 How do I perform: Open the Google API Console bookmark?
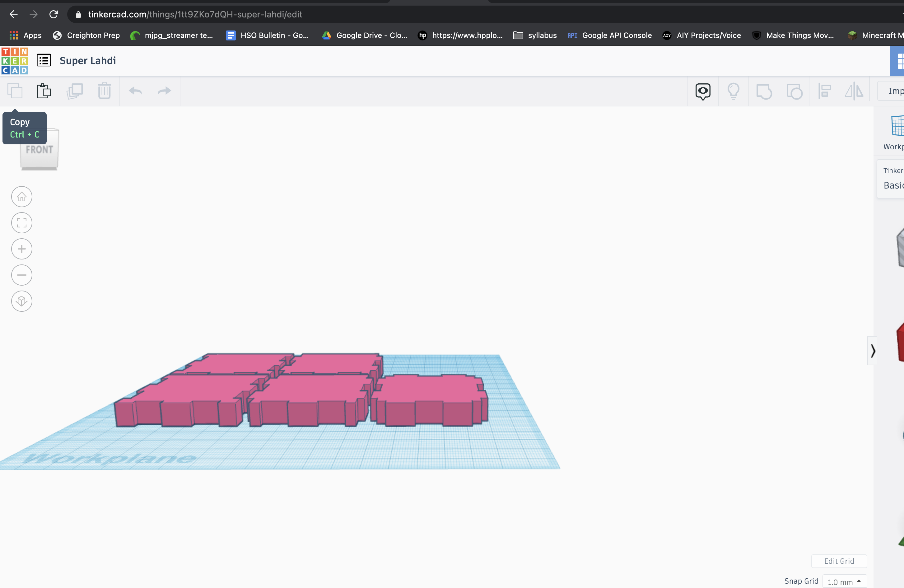coord(609,35)
